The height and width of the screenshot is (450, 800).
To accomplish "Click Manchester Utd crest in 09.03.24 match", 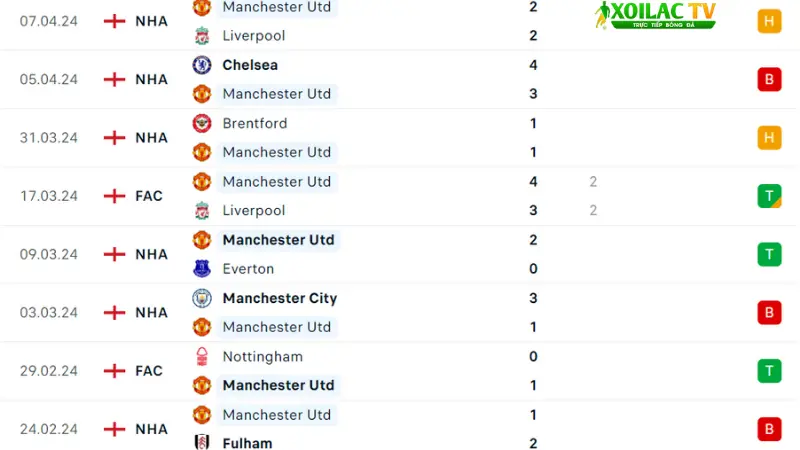I will 202,240.
